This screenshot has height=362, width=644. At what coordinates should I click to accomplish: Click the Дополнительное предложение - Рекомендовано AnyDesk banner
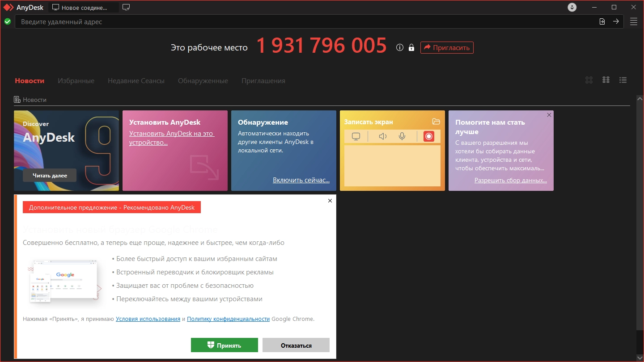click(112, 207)
